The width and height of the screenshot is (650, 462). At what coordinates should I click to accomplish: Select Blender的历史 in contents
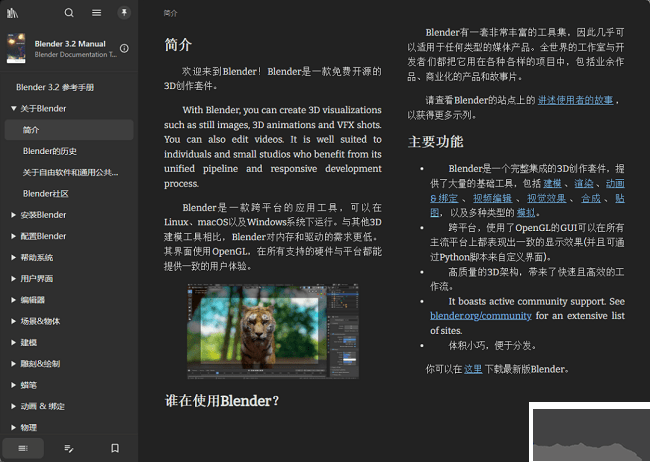(50, 151)
